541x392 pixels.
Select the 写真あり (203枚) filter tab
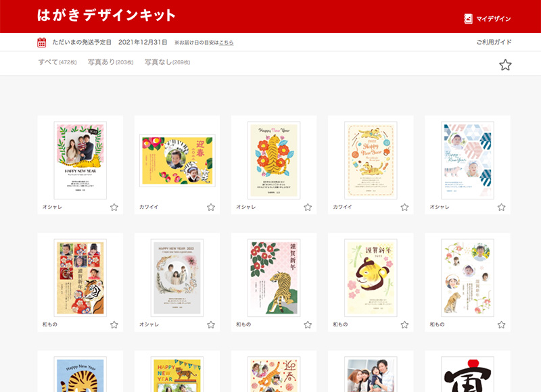[110, 62]
